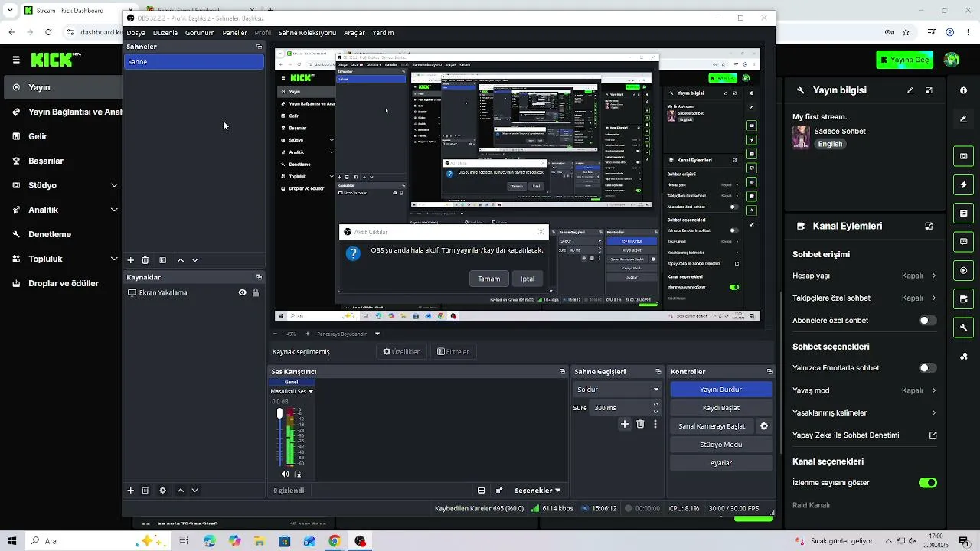Open scene filters in Sahneler toolbar
This screenshot has height=551, width=980.
162,260
